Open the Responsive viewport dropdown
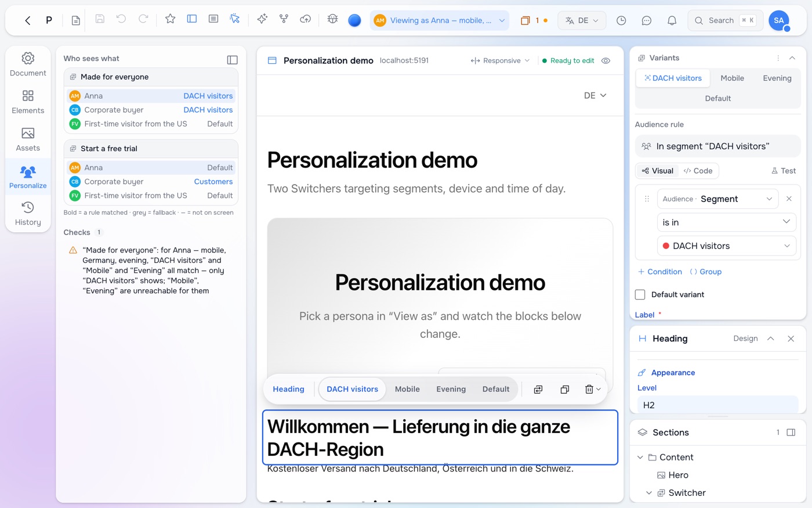812x508 pixels. pyautogui.click(x=500, y=60)
